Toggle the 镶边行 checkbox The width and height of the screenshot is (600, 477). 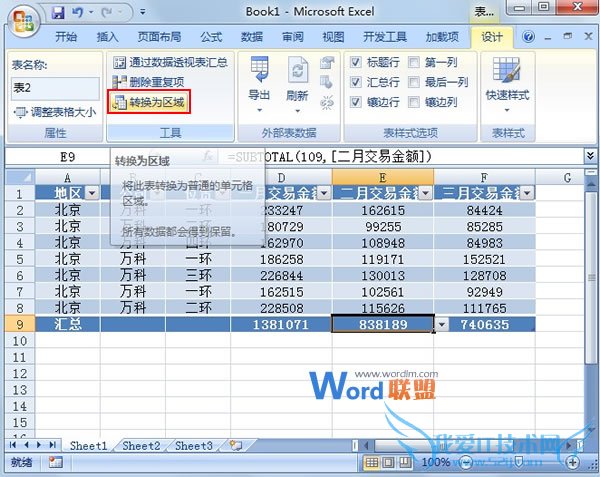pyautogui.click(x=355, y=102)
